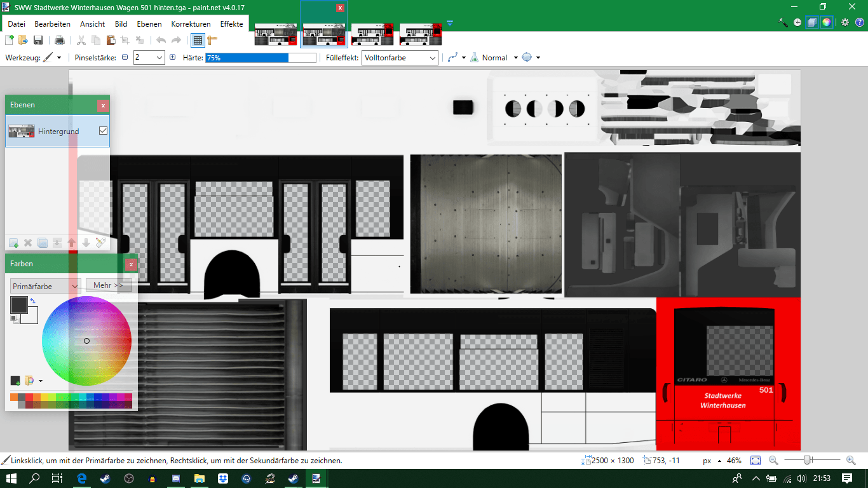Expand the Primärfarbe dropdown
This screenshot has width=868, height=488.
point(46,286)
